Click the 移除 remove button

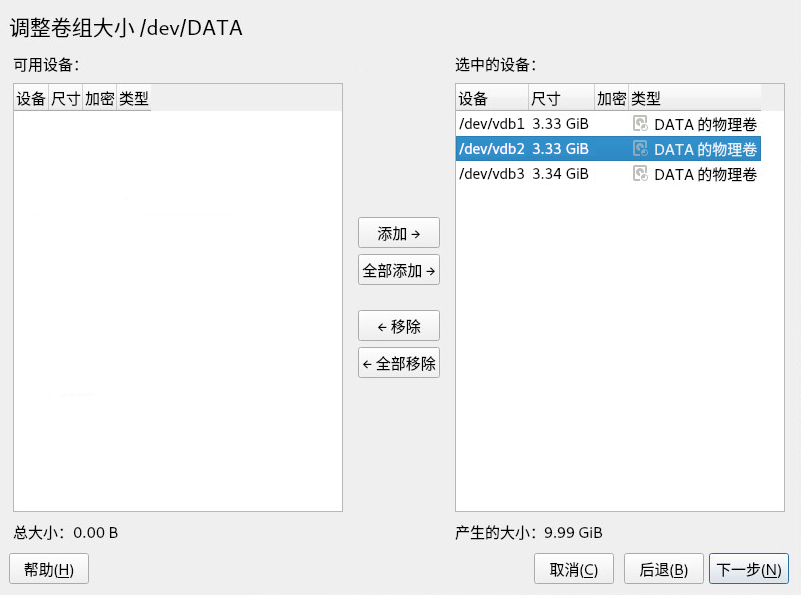point(399,326)
